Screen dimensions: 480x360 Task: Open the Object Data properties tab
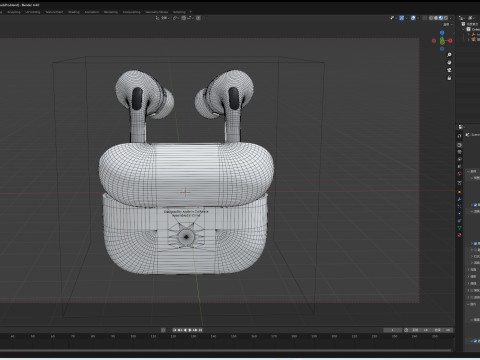(x=459, y=227)
